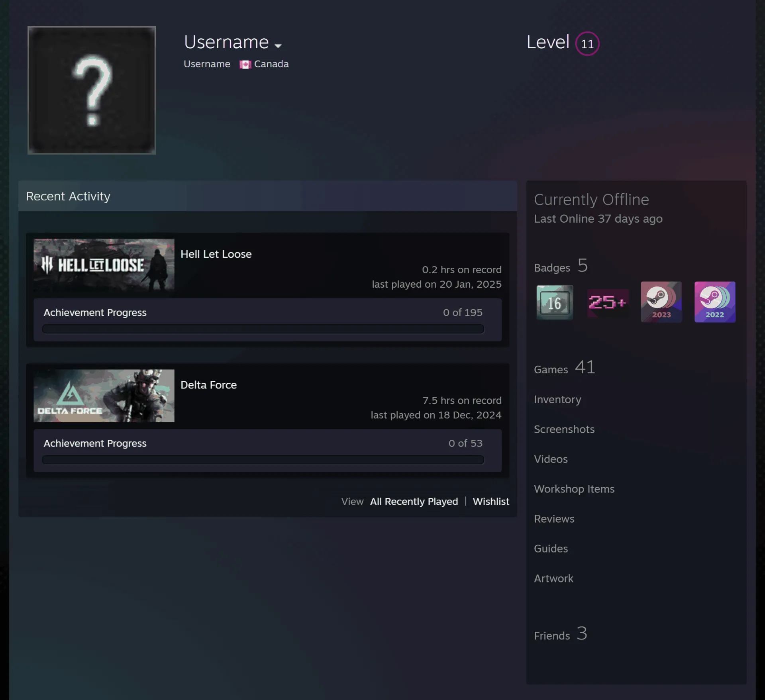View the Steam 2023 replay badge
Image resolution: width=765 pixels, height=700 pixels.
tap(661, 302)
